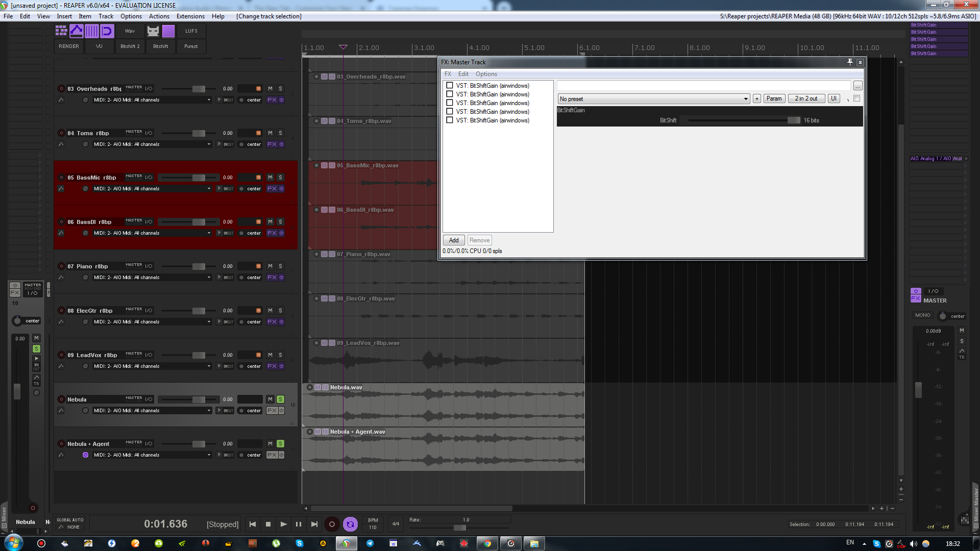Image resolution: width=980 pixels, height=551 pixels.
Task: Toggle FX bypass on 06 BassDI track
Action: [281, 233]
